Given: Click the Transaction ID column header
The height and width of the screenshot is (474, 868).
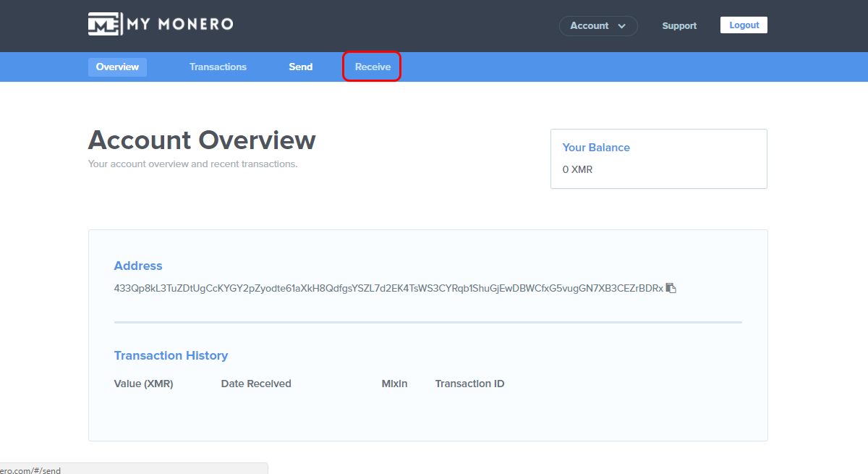Looking at the screenshot, I should tap(469, 384).
